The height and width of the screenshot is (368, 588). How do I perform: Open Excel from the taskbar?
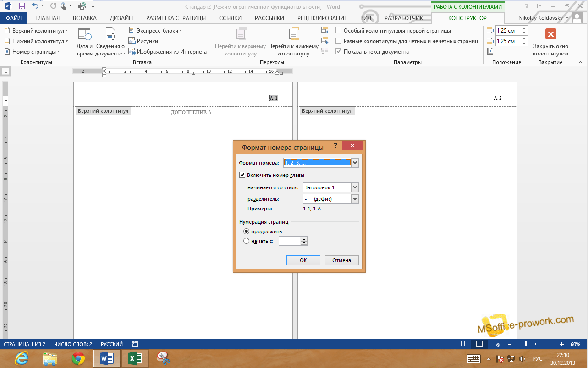point(135,358)
